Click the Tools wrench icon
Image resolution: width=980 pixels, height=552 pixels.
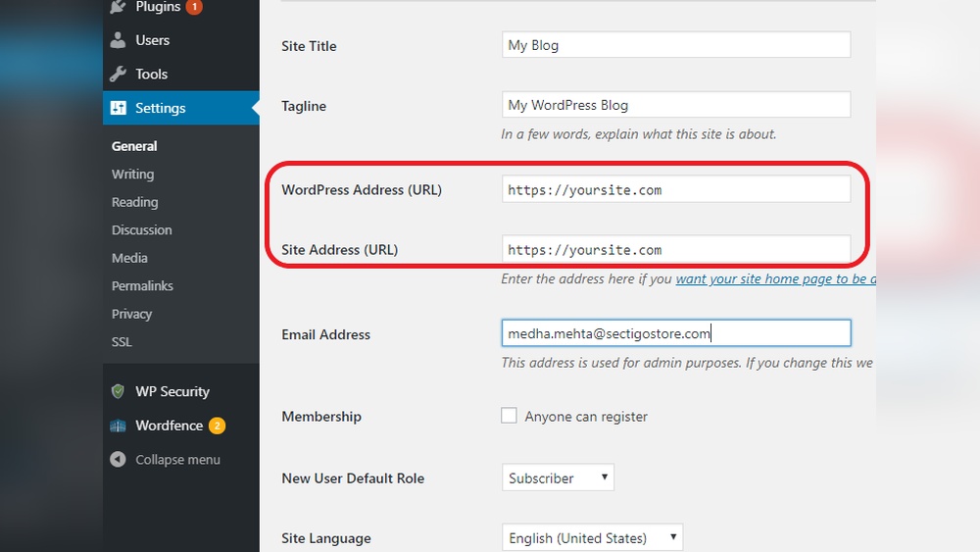coord(118,74)
